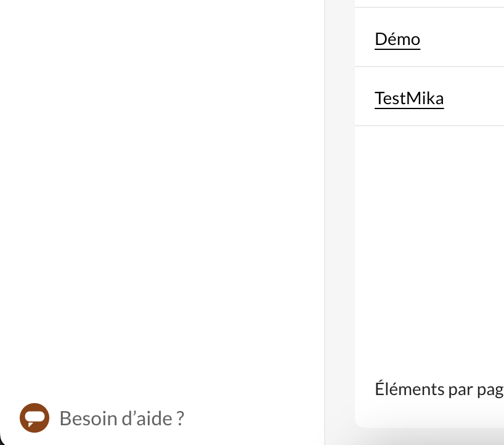The image size is (504, 445).
Task: Select the TestMika table row
Action: click(429, 96)
